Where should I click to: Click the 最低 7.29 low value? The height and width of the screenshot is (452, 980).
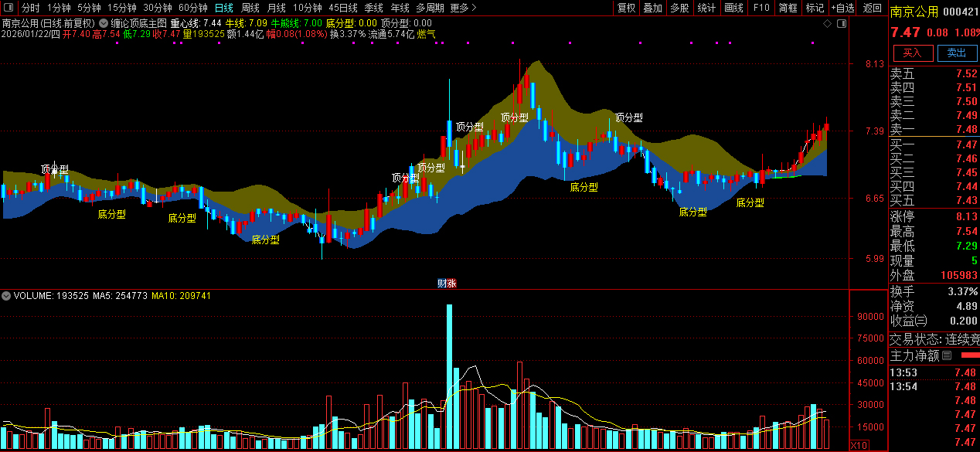coord(966,246)
